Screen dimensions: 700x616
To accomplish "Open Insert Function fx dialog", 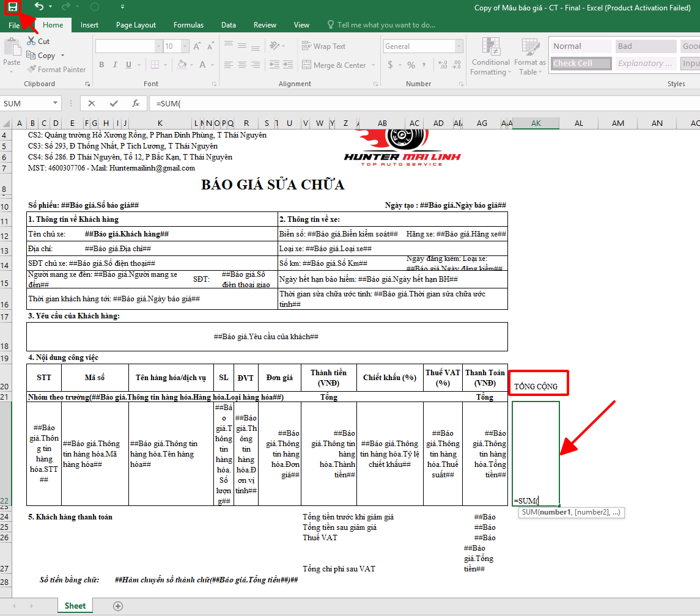I will [x=136, y=103].
